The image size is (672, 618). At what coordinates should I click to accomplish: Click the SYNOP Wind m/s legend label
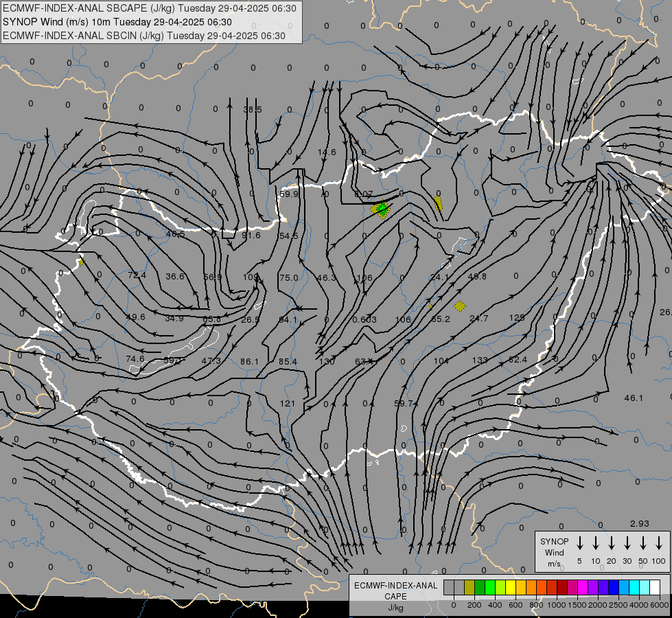(x=554, y=553)
